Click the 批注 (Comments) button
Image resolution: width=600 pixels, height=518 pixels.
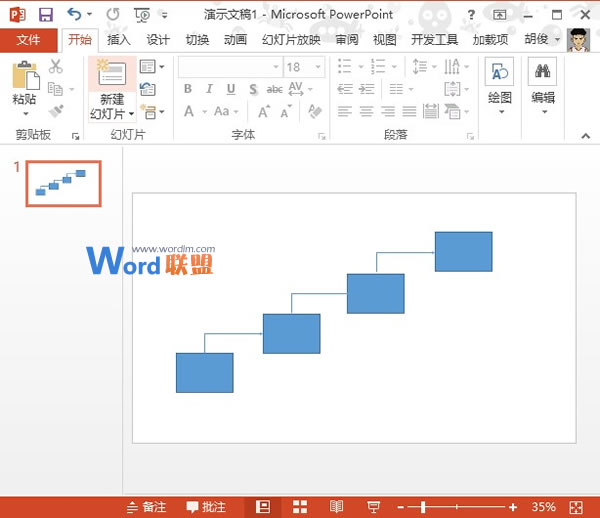tap(206, 507)
